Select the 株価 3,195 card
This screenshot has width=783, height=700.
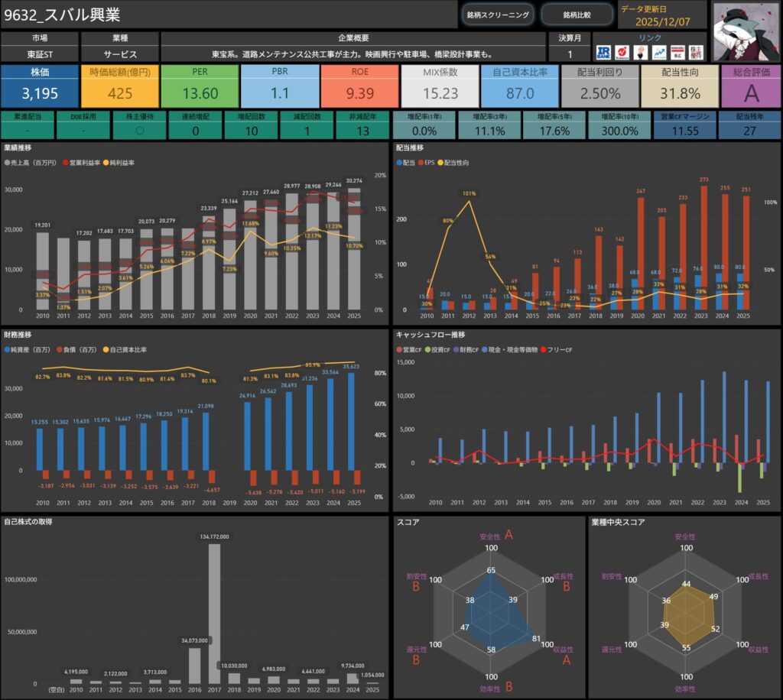39,86
